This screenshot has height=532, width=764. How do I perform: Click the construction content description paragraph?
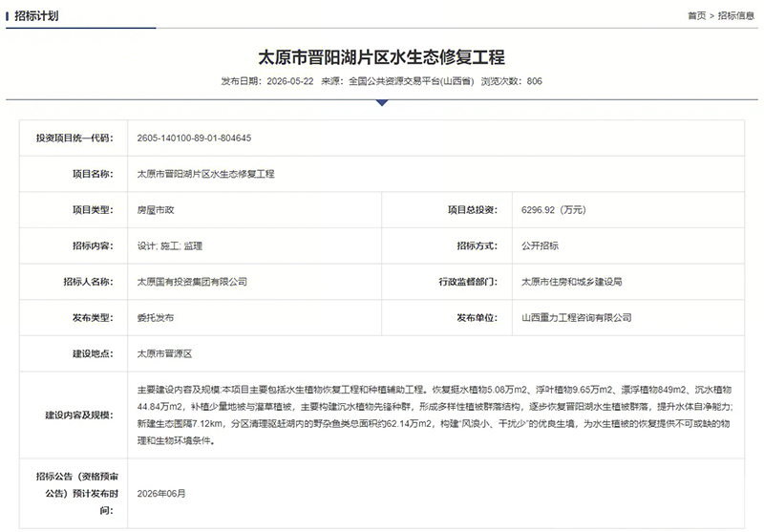(x=435, y=415)
